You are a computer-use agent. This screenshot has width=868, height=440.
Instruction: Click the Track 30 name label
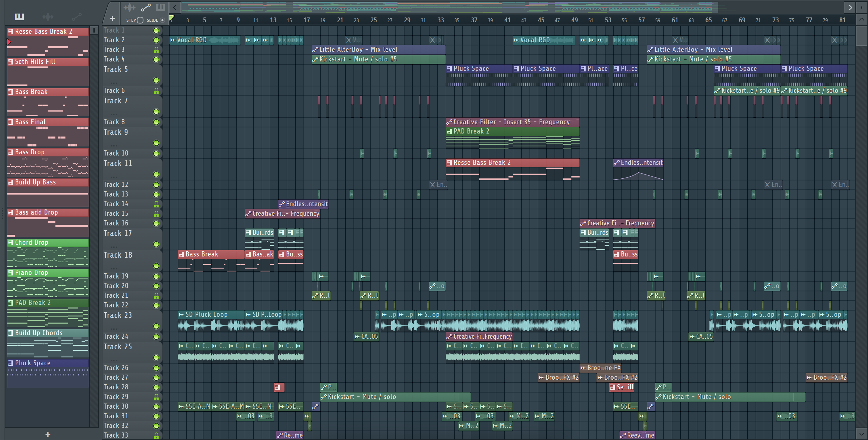[115, 407]
